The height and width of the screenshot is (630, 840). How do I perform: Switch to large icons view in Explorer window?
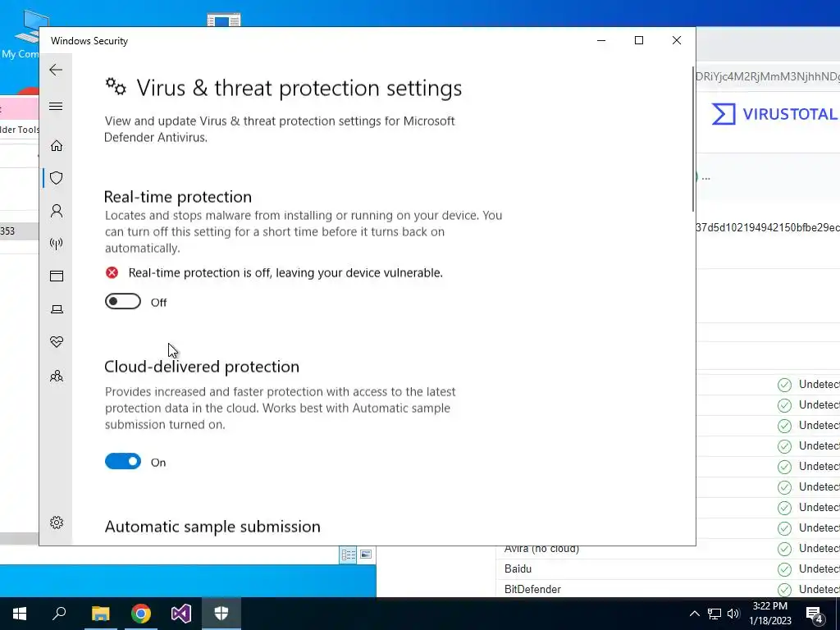point(366,555)
